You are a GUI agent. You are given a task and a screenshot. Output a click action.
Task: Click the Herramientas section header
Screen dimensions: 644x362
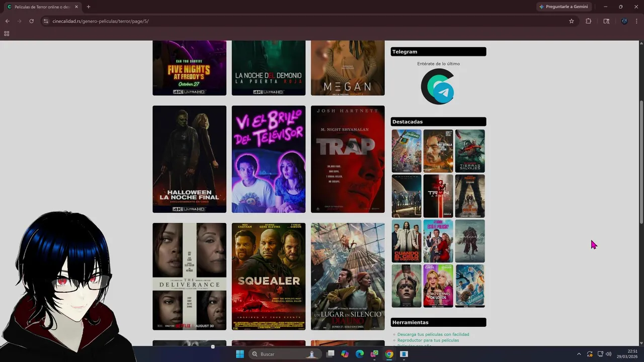click(438, 322)
